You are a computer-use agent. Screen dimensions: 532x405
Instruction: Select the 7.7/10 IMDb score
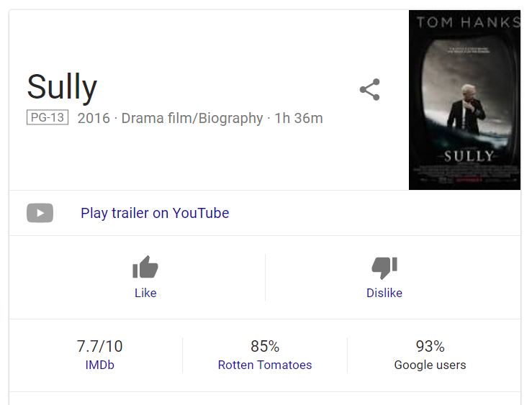[99, 346]
